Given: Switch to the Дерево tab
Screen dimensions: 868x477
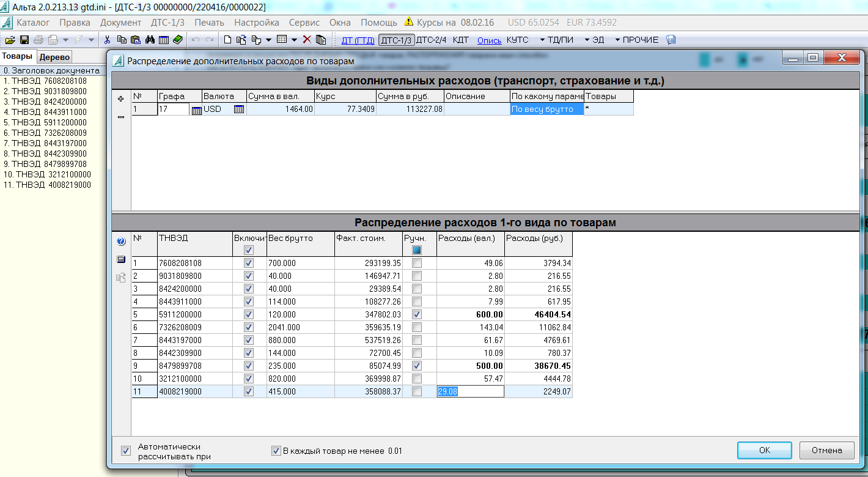Looking at the screenshot, I should (x=55, y=57).
